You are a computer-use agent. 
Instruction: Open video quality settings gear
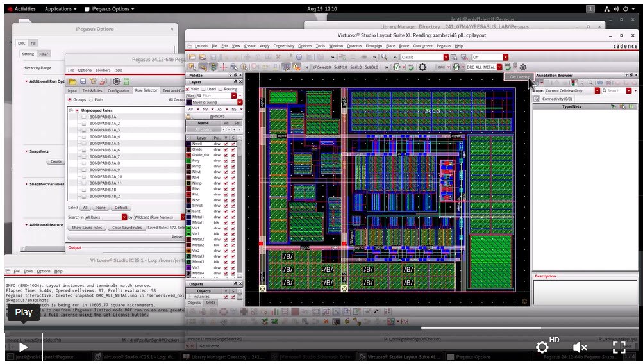542,347
